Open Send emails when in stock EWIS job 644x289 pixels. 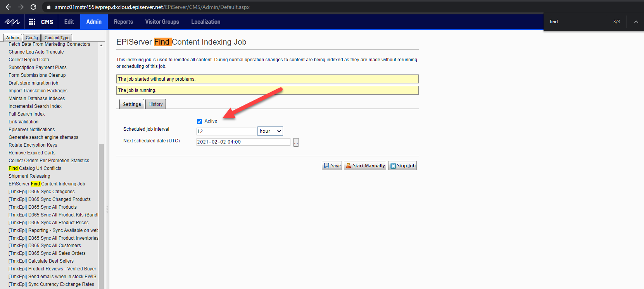click(x=52, y=277)
